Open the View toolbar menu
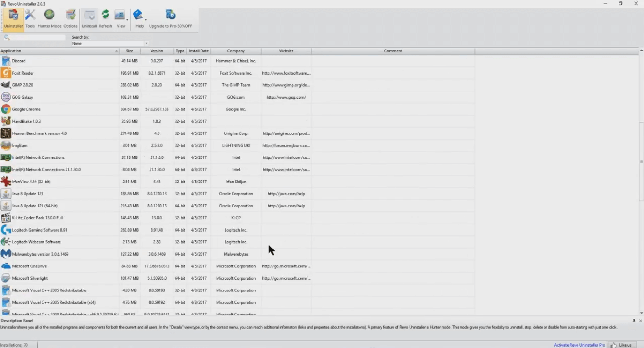The height and width of the screenshot is (348, 644). 121,19
